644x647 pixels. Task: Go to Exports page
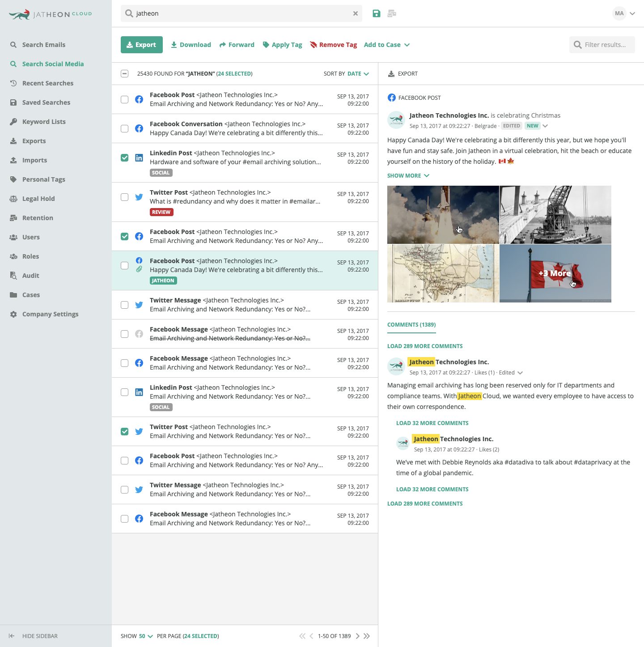pyautogui.click(x=34, y=141)
